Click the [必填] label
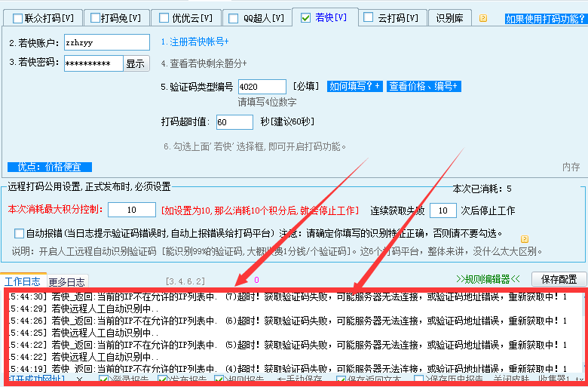588x387 pixels. pyautogui.click(x=305, y=86)
